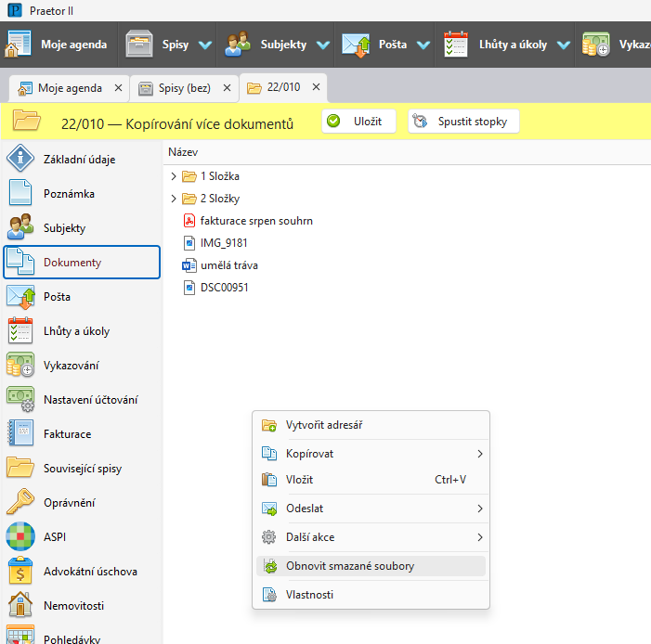
Task: Select the 2 Složky folder row
Action: point(211,199)
